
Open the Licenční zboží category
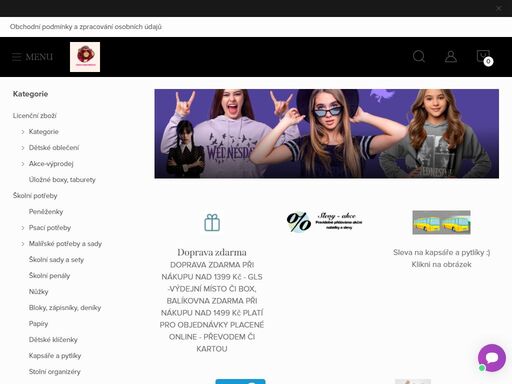[x=35, y=116]
